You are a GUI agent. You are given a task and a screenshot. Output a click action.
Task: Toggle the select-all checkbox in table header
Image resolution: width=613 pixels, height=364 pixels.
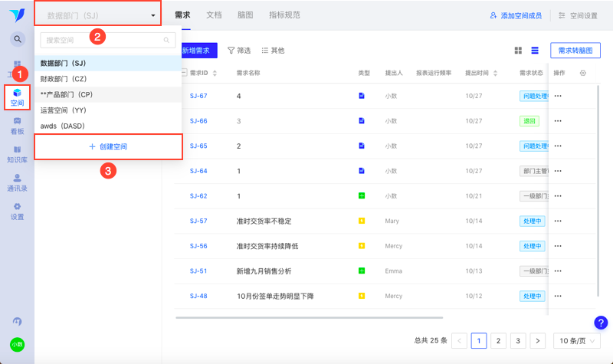(184, 73)
